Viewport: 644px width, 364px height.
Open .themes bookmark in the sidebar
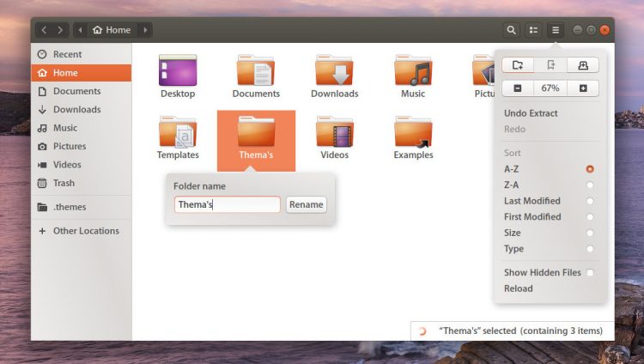pos(82,207)
